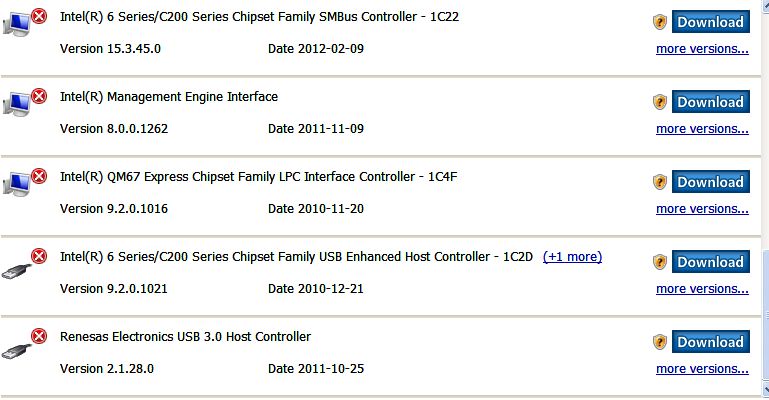Click the shield icon next to Management Engine Download
Viewport: 769px width, 400px height.
pyautogui.click(x=660, y=102)
